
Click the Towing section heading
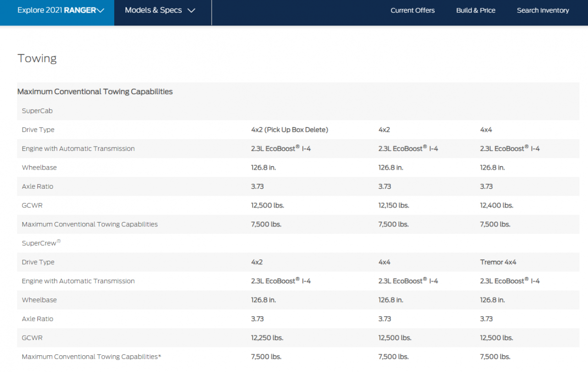(37, 58)
